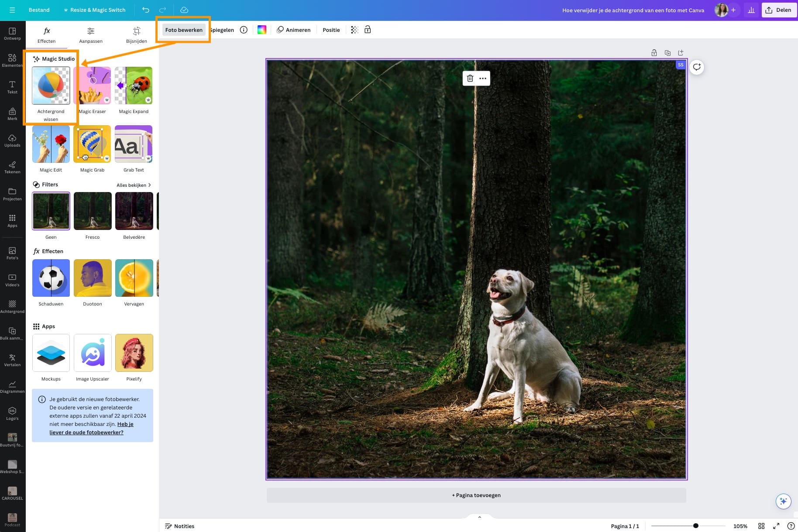Delete the image with trash icon
Viewport: 798px width, 532px height.
[x=470, y=78]
